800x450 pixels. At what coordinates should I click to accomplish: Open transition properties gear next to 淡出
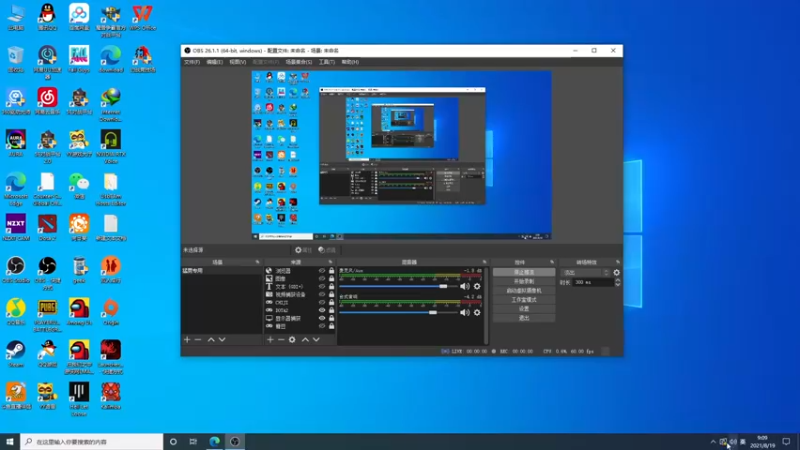point(616,273)
